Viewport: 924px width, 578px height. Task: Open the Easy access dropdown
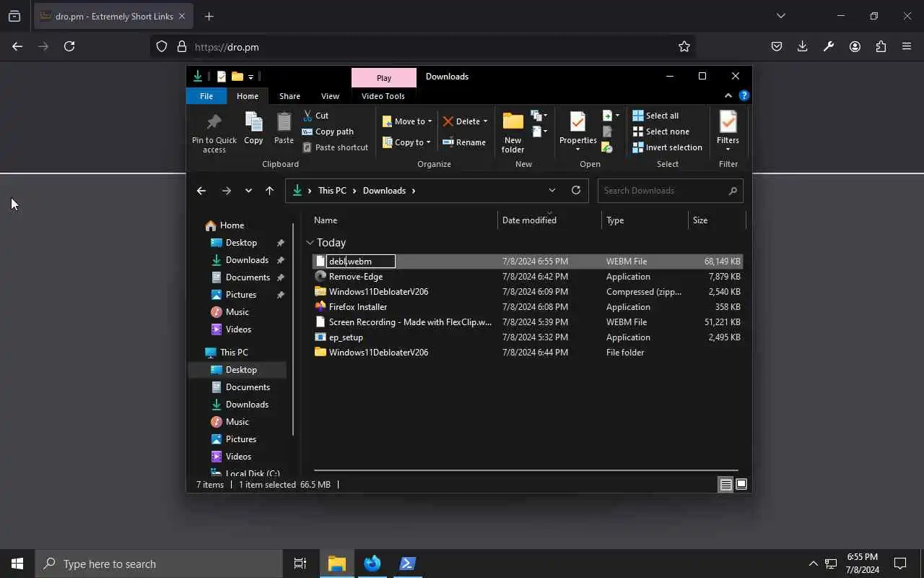(539, 131)
